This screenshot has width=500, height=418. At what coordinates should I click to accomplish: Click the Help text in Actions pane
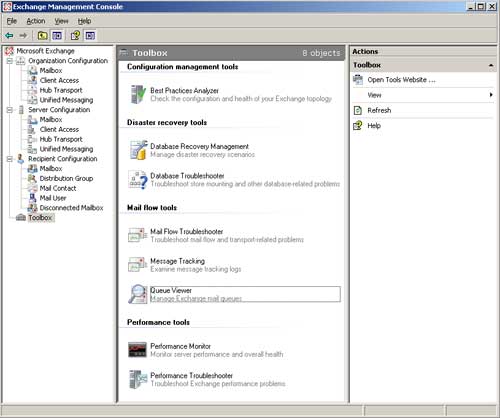pos(374,126)
